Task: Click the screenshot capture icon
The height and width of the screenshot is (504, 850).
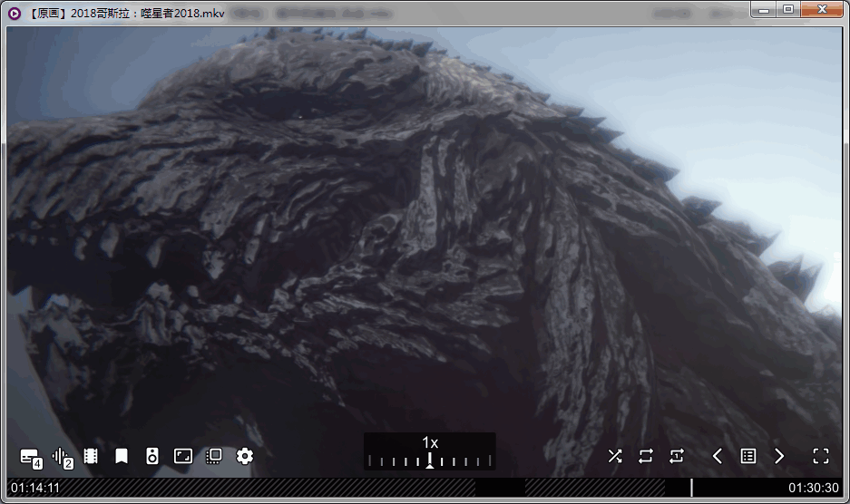Action: (213, 456)
